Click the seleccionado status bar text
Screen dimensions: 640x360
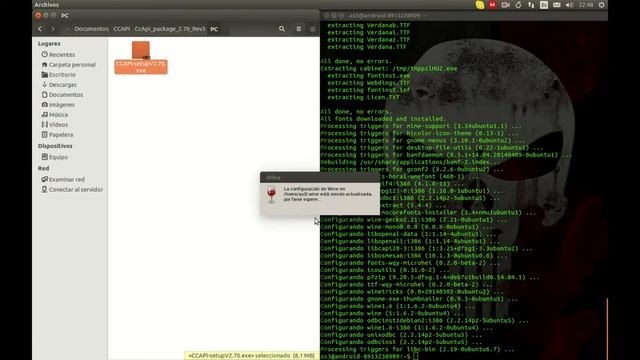tap(251, 356)
